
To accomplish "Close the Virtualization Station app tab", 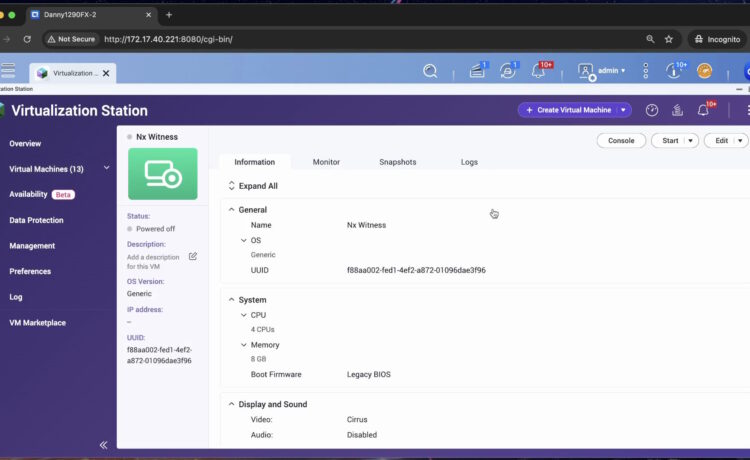I will coord(106,73).
